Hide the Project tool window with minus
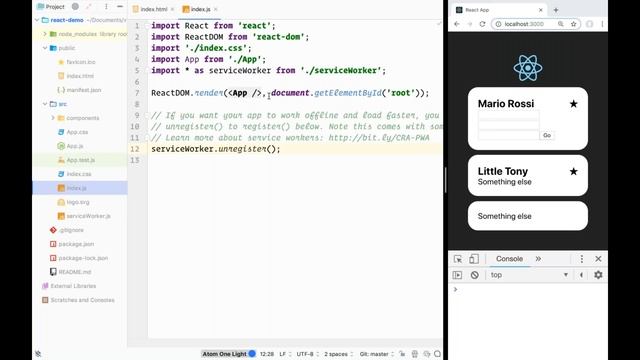Viewport: 640px width, 360px height. coord(120,7)
